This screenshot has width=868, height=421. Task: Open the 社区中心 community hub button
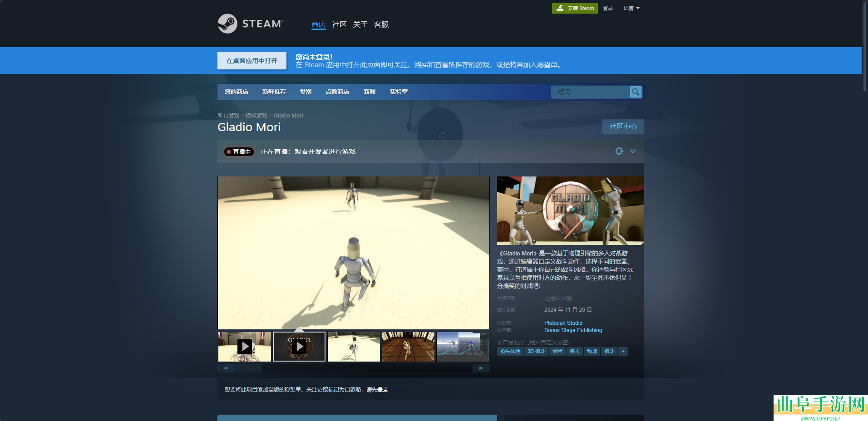point(623,127)
